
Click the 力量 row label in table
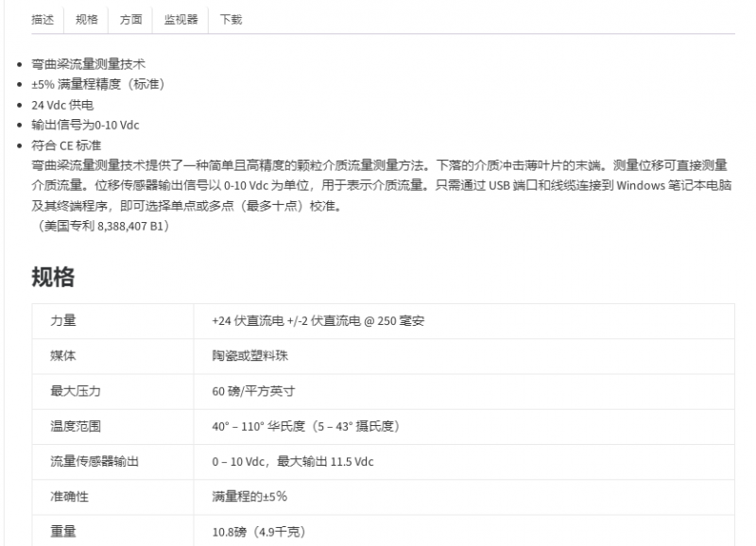(63, 321)
